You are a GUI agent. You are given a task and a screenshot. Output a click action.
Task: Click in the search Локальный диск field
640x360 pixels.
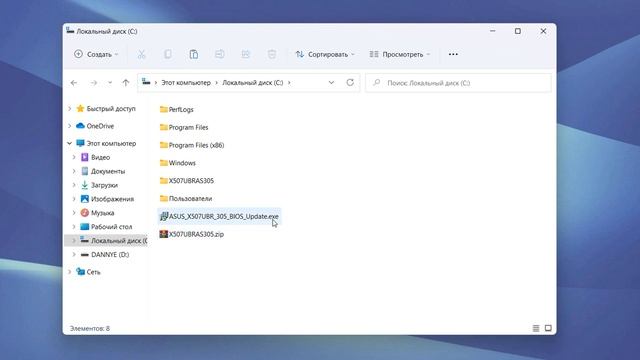458,83
